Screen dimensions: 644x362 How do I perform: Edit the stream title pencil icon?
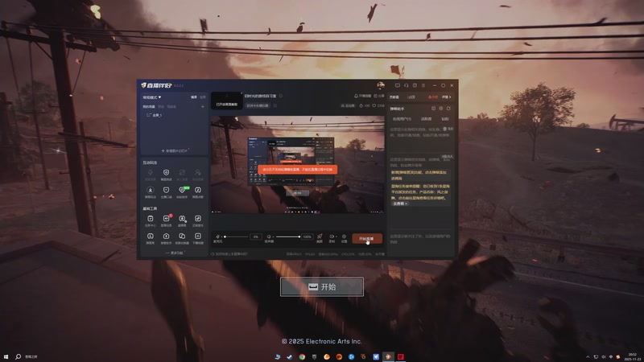coord(281,96)
